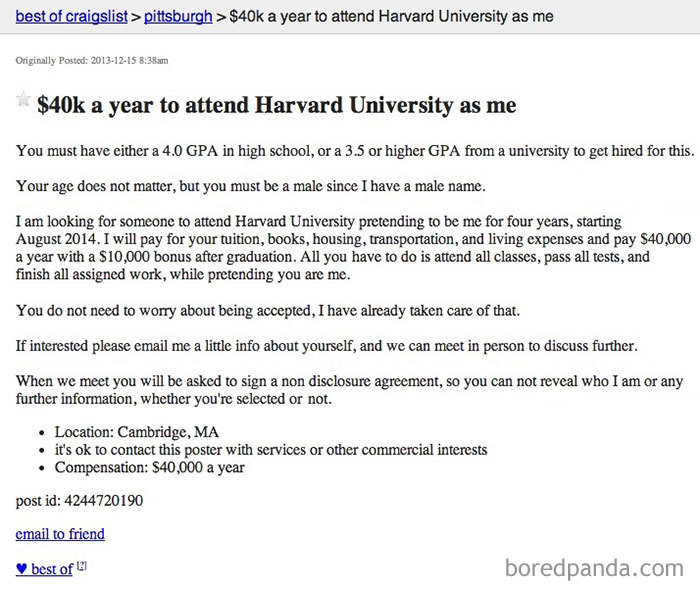
Task: Click the 'If interested please email me' line
Action: (x=327, y=346)
